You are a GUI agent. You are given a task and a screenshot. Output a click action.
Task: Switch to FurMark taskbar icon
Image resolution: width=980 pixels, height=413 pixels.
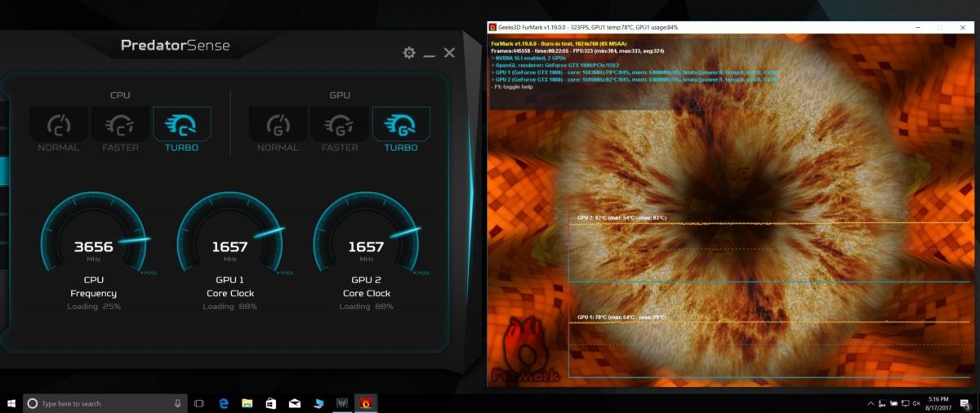366,403
